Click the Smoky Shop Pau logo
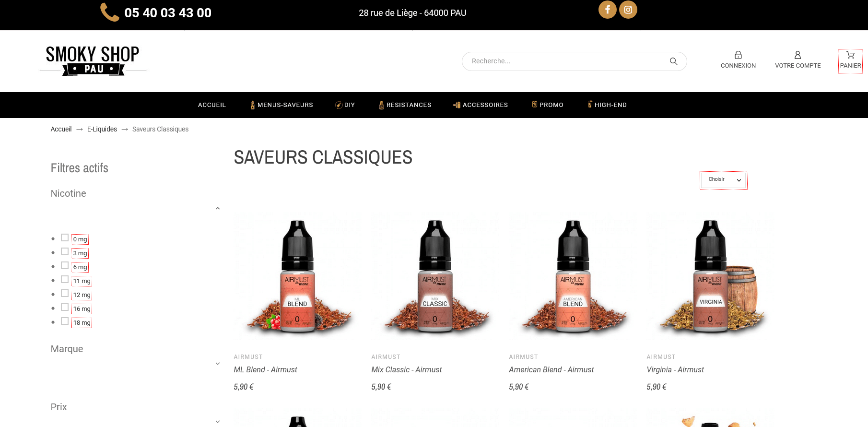This screenshot has height=427, width=868. coord(93,60)
